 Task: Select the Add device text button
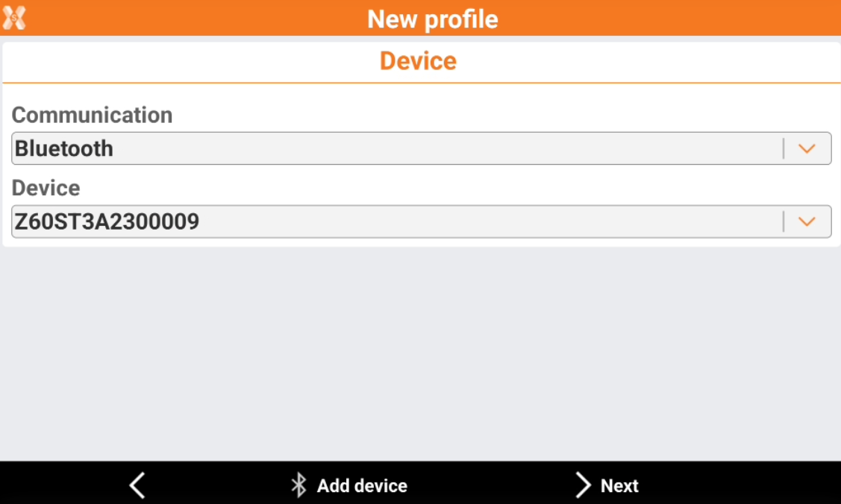362,486
